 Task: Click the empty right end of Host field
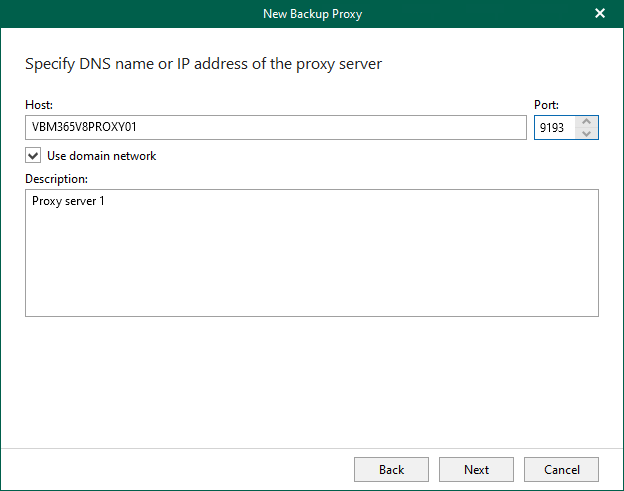pos(480,128)
